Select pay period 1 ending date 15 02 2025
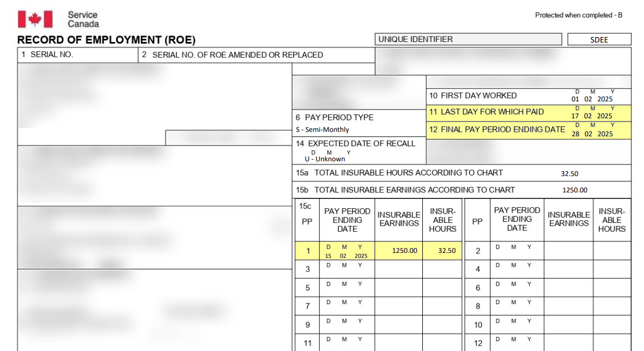644x351 pixels. [x=347, y=256]
